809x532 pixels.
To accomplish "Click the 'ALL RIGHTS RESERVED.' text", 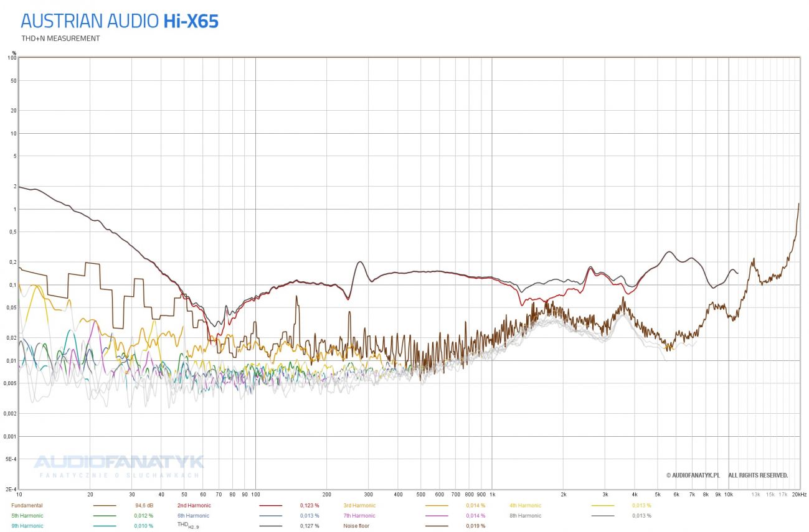I will (758, 475).
